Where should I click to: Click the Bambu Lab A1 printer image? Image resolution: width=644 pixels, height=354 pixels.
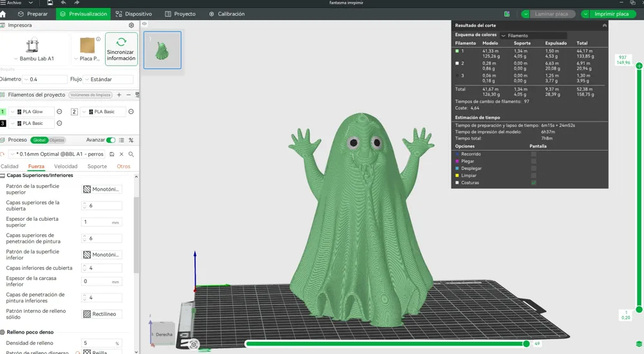[32, 45]
